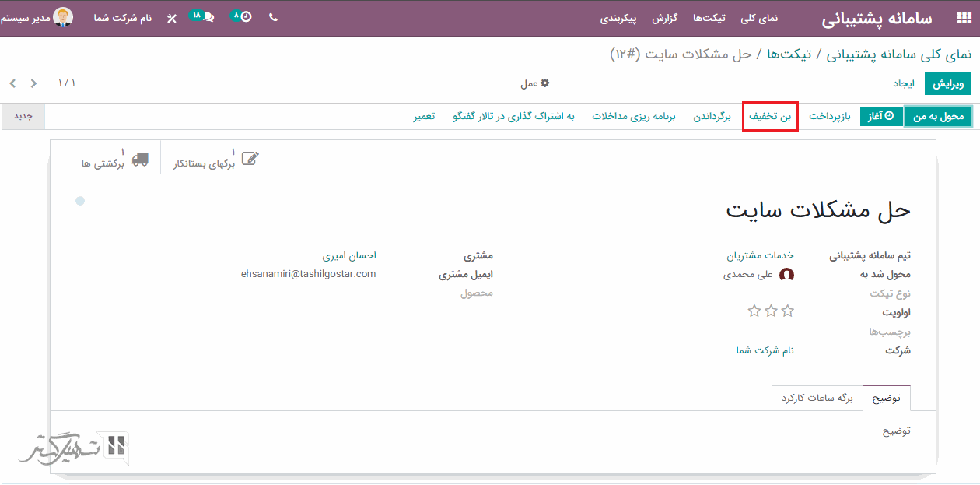
Task: Open customer link احسان امیری
Action: pyautogui.click(x=349, y=255)
